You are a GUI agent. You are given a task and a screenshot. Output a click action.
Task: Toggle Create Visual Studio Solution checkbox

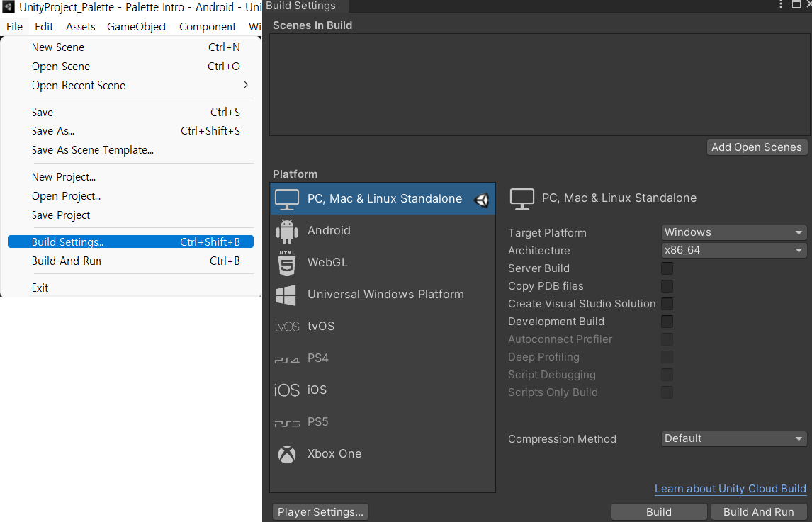coord(667,303)
